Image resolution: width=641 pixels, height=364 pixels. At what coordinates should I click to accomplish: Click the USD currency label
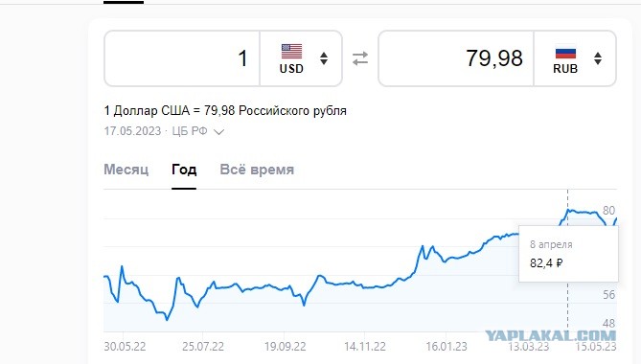pos(291,69)
